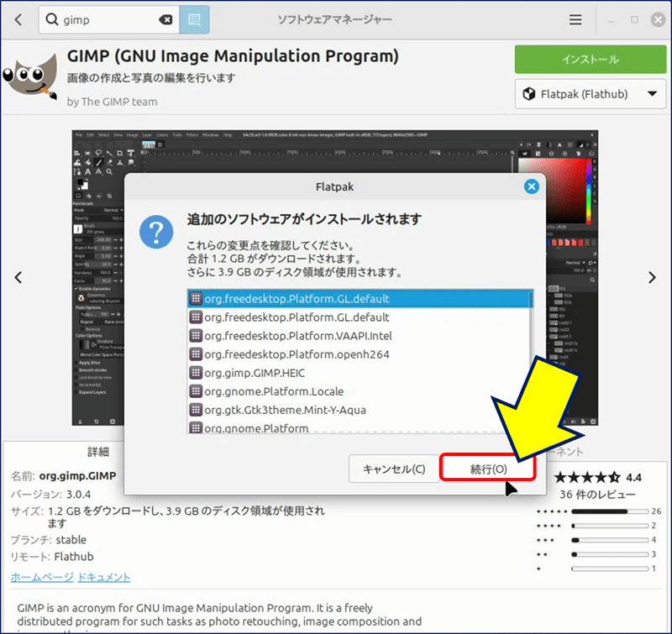Select org.freedesktop.Platform.VAAPI.Intel row
The image size is (672, 634).
pyautogui.click(x=360, y=335)
